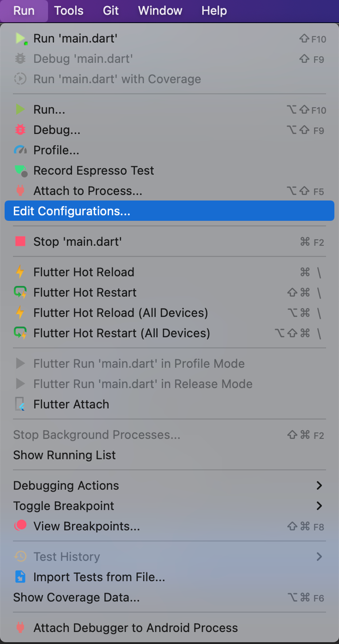
Task: Click the Flutter Hot Reload lightning icon
Action: pyautogui.click(x=20, y=272)
